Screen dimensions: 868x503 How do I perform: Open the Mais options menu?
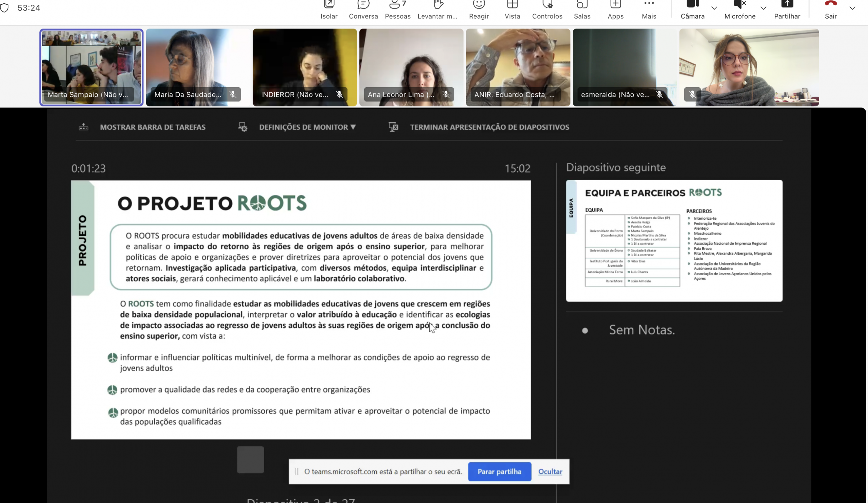point(649,9)
